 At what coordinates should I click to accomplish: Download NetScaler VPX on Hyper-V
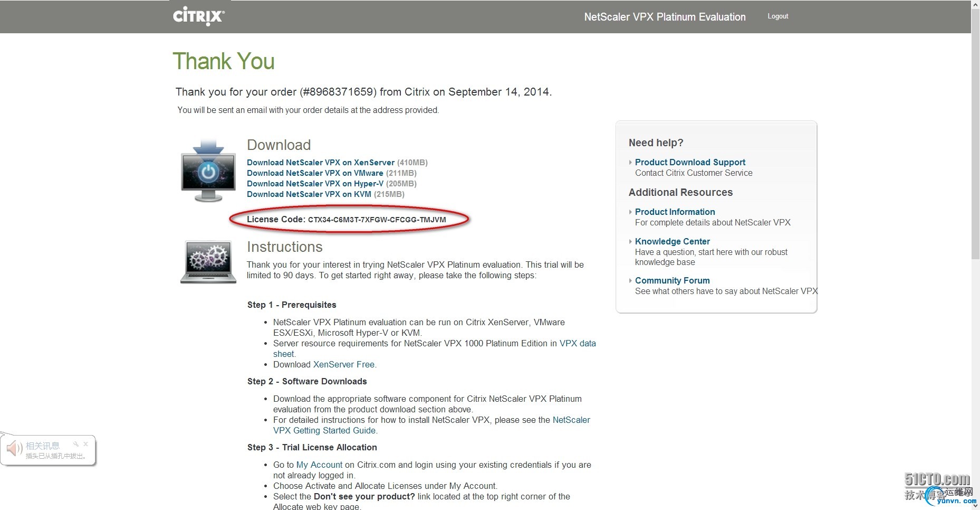315,184
